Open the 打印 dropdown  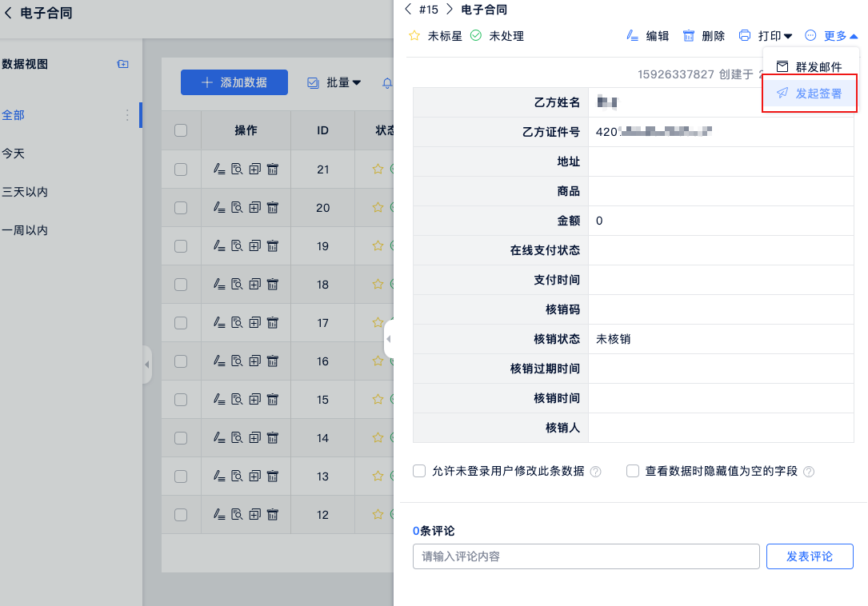click(x=766, y=36)
